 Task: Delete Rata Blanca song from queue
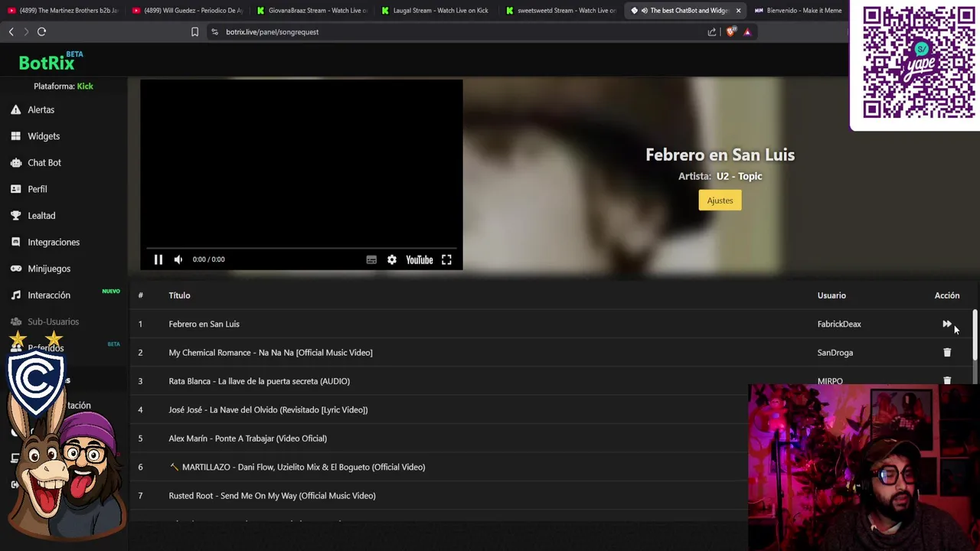[x=947, y=380]
